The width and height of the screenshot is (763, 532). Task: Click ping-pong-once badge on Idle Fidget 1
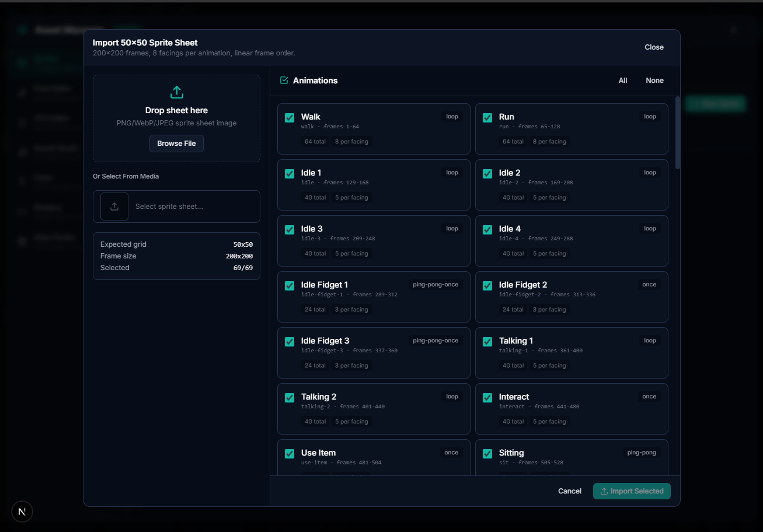pos(435,285)
